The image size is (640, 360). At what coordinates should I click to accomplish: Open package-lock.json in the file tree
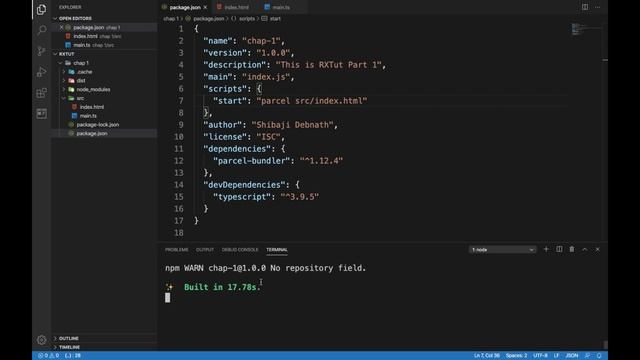pyautogui.click(x=98, y=125)
